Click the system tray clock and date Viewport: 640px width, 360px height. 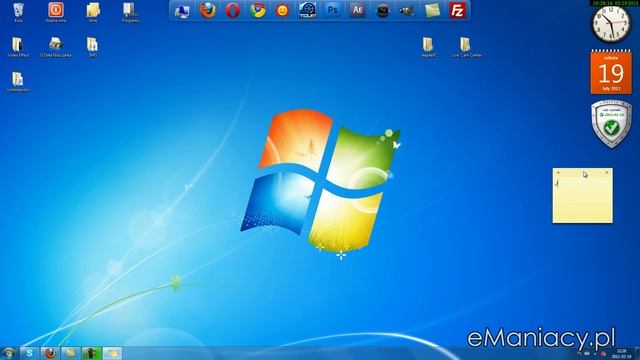tap(621, 353)
